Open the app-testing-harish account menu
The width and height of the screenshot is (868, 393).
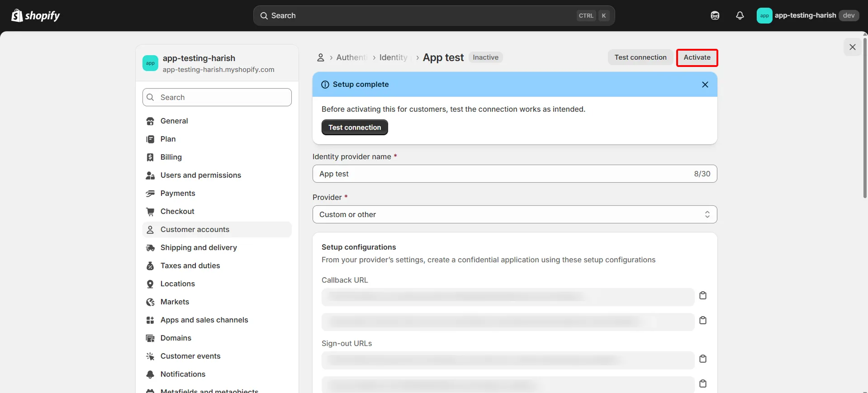point(807,15)
